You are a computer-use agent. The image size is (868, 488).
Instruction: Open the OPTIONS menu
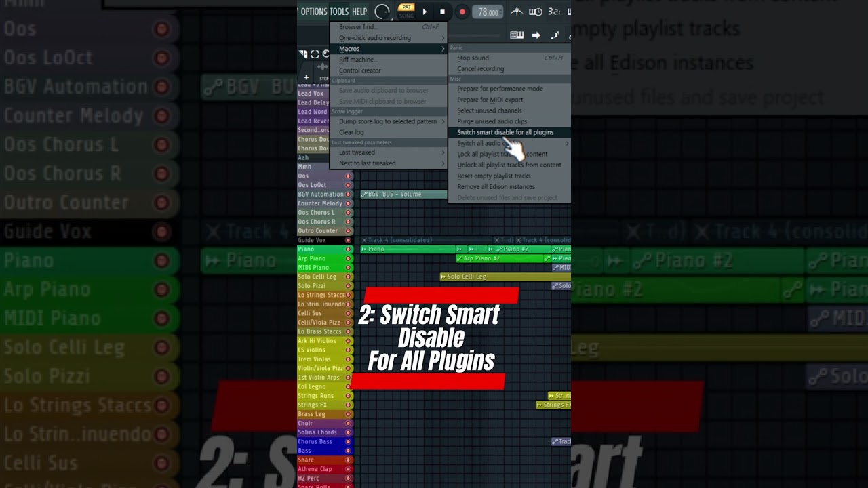click(314, 12)
